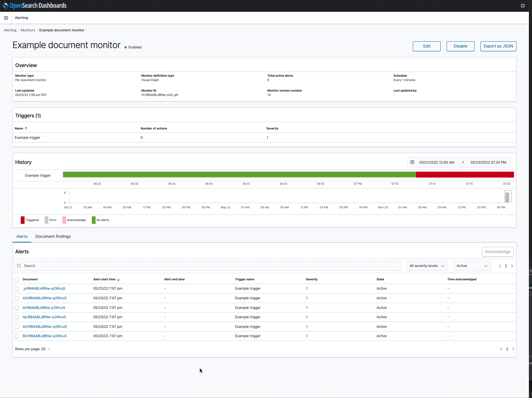The image size is (532, 398).
Task: Sort by Alert start time arrow
Action: (118, 279)
